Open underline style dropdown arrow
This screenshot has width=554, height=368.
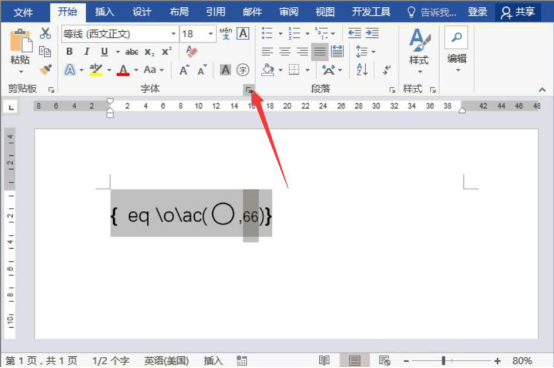coord(118,52)
